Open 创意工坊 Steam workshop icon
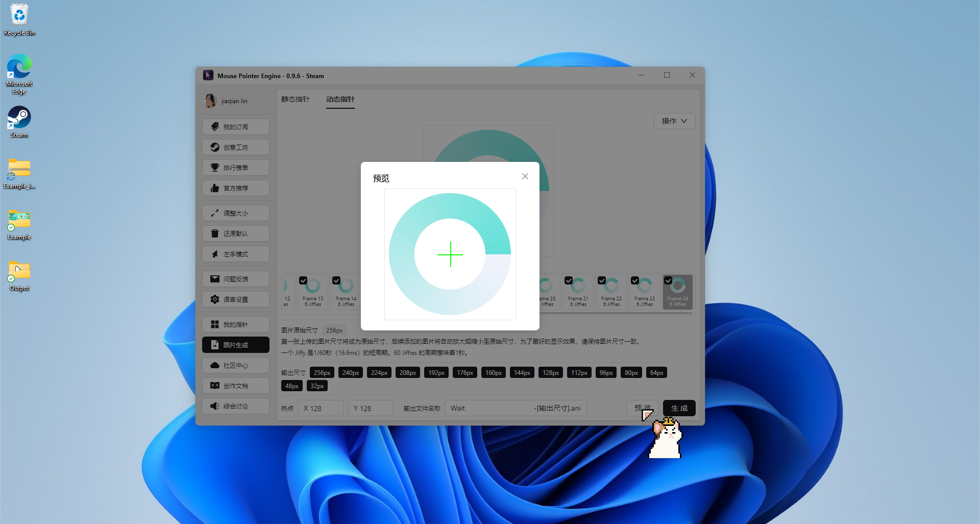The image size is (980, 524). tap(215, 147)
